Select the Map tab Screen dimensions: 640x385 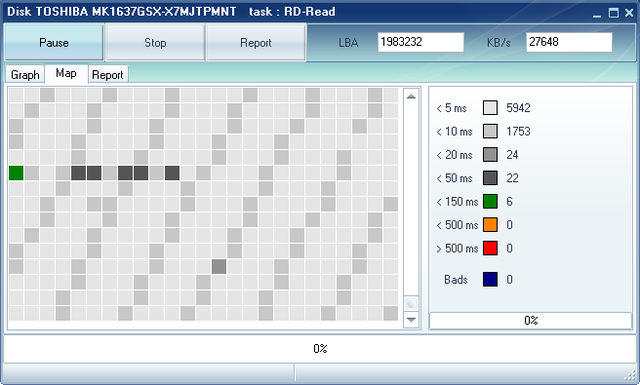pos(66,73)
